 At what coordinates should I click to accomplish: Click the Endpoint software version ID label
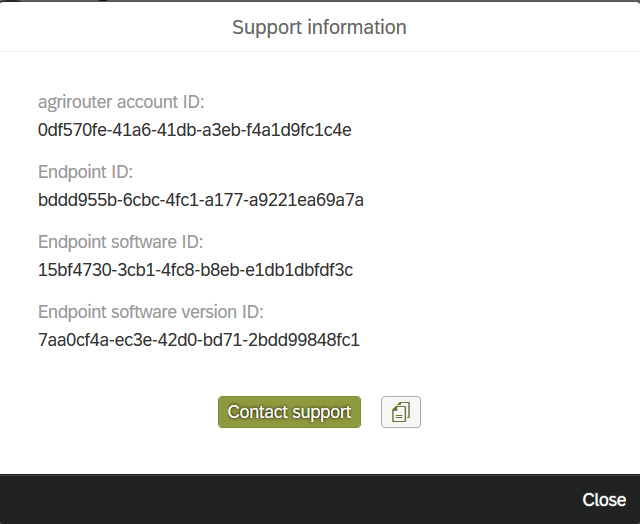pos(150,312)
